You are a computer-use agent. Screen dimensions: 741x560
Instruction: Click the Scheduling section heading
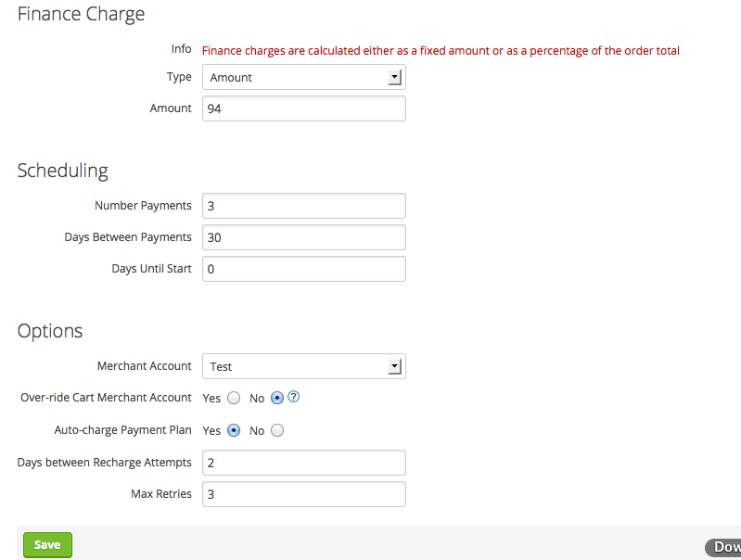[63, 172]
